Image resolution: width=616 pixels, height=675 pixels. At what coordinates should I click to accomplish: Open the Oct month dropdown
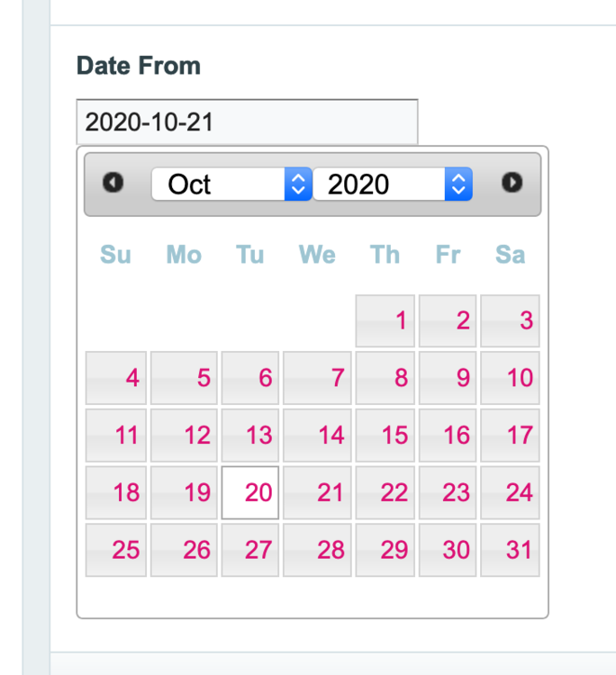(231, 184)
